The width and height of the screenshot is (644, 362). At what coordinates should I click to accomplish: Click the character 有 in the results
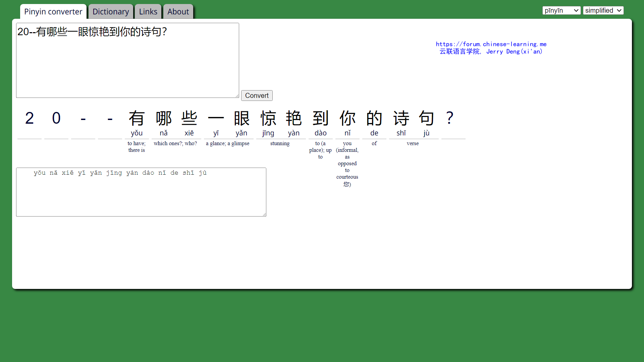coord(137,118)
